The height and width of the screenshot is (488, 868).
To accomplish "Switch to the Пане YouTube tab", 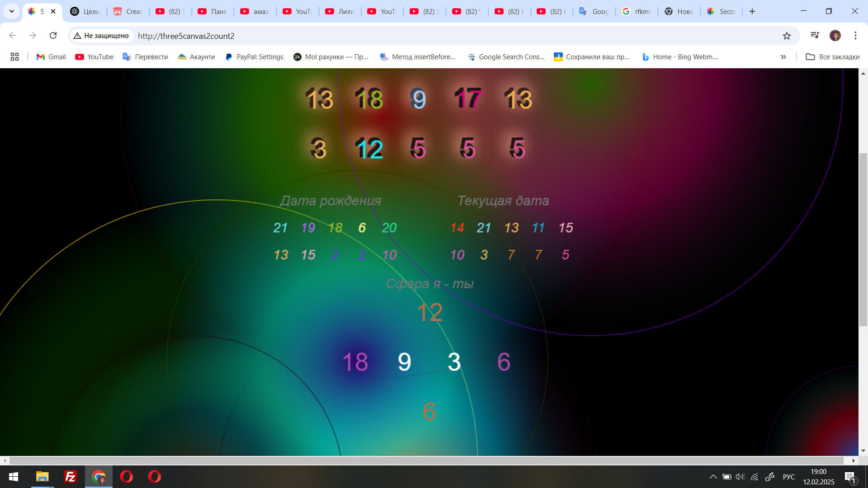I will pos(212,11).
